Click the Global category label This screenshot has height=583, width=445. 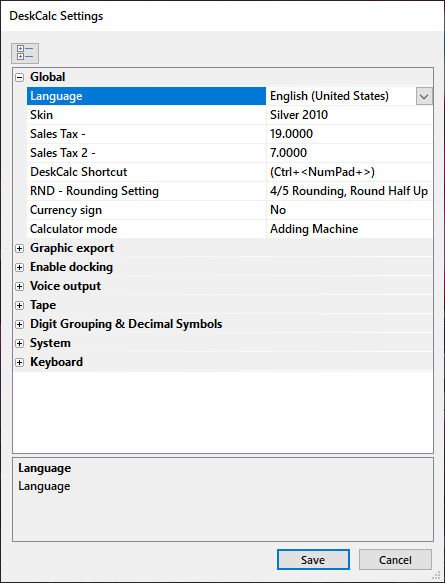tap(48, 77)
